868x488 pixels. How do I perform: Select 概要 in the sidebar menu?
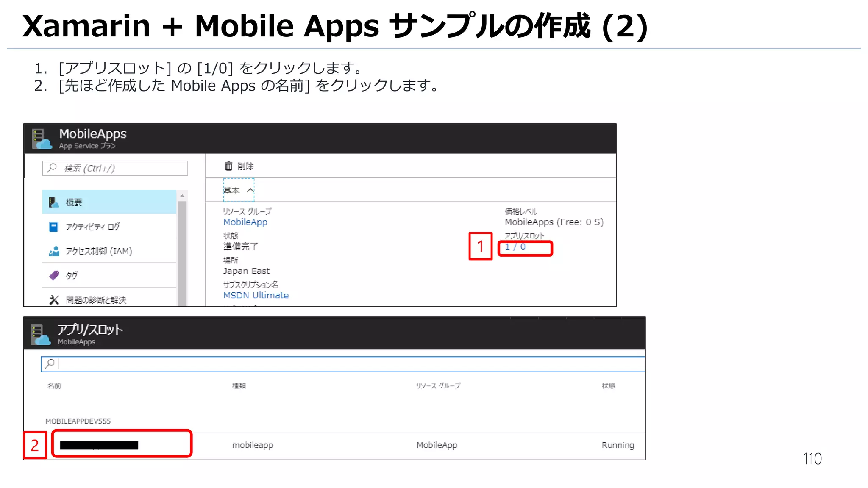(109, 202)
